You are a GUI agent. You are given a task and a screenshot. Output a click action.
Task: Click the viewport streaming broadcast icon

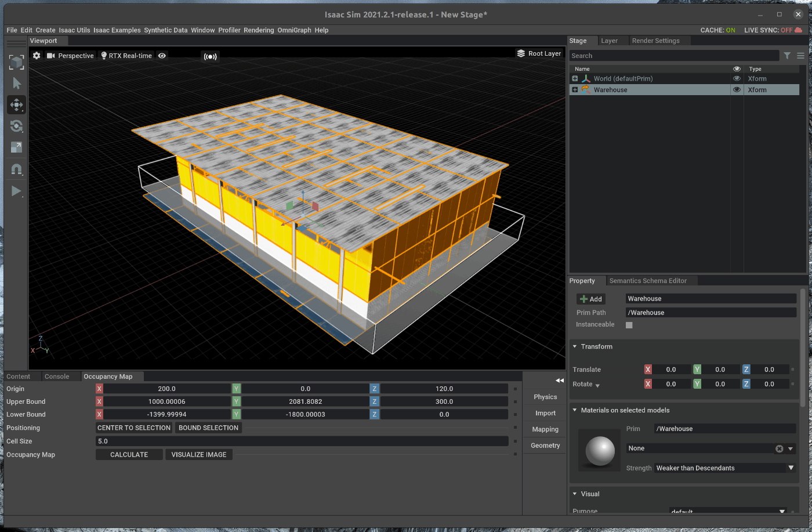[x=210, y=56]
